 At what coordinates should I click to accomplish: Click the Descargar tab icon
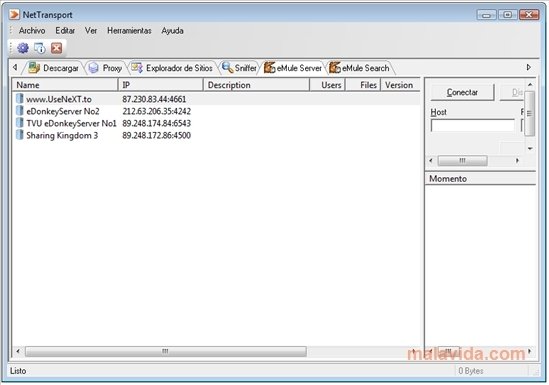(34, 68)
